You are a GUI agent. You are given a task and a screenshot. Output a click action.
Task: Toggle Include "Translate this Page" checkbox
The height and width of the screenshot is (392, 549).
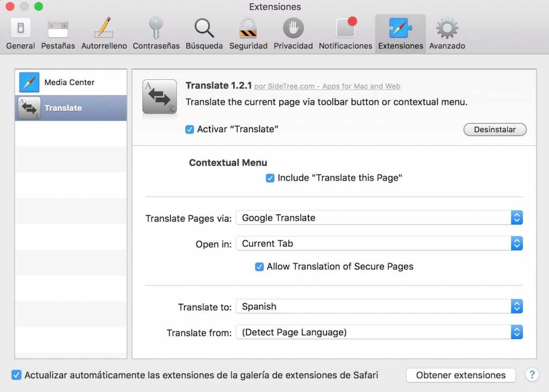point(270,178)
